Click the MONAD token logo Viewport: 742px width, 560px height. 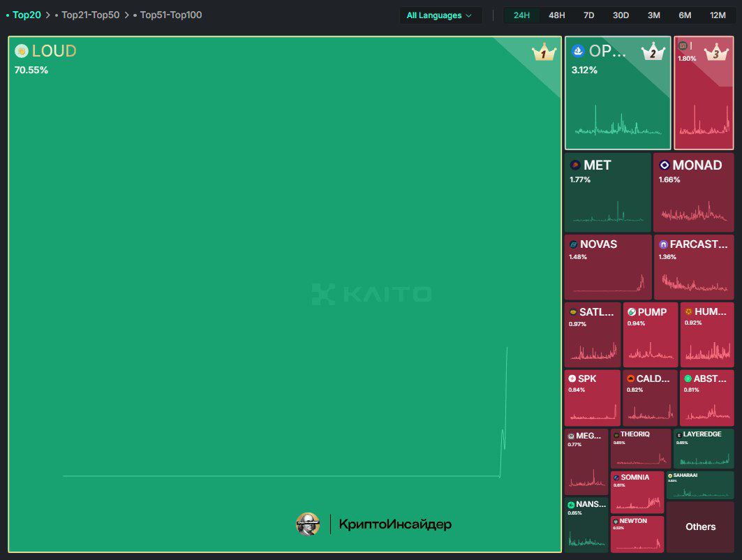(665, 165)
